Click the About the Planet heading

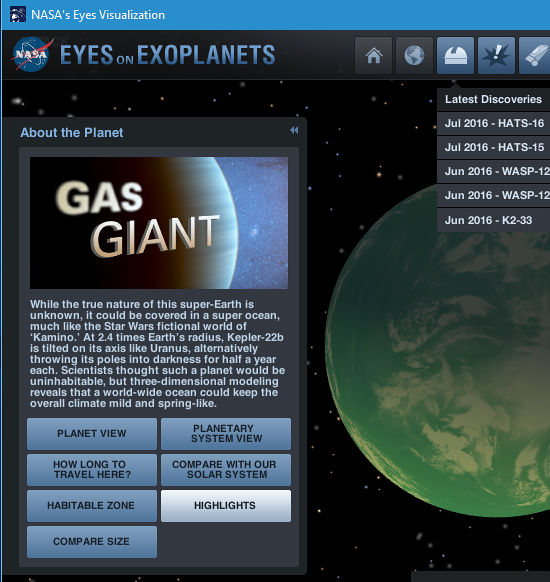point(72,133)
